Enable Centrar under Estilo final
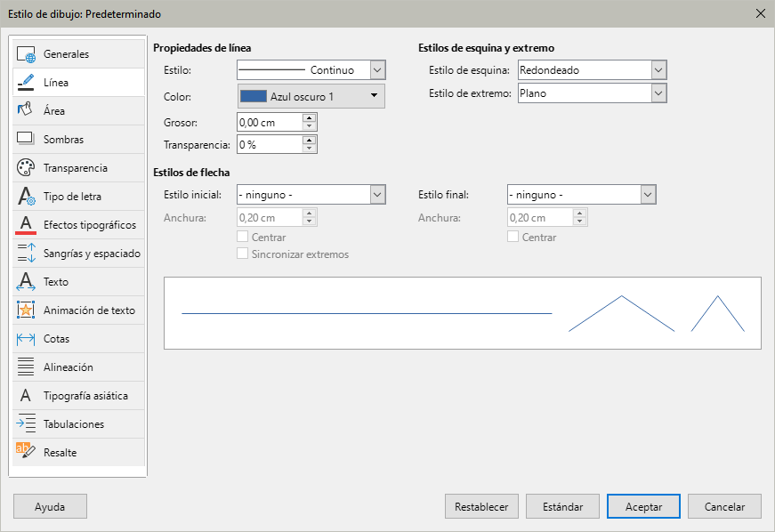The width and height of the screenshot is (775, 532). [x=513, y=237]
